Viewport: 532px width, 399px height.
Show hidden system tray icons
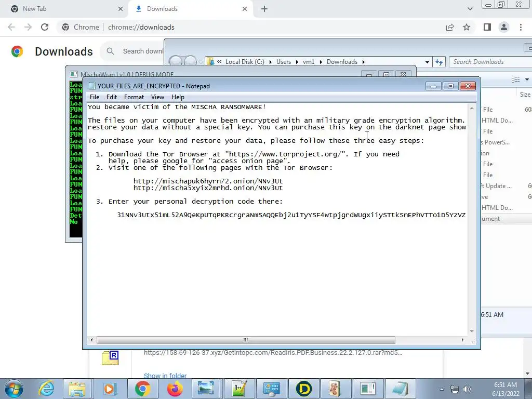442,389
